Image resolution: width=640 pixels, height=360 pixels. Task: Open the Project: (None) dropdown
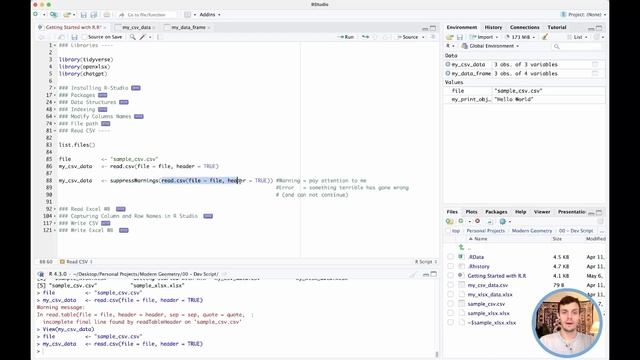pos(584,15)
